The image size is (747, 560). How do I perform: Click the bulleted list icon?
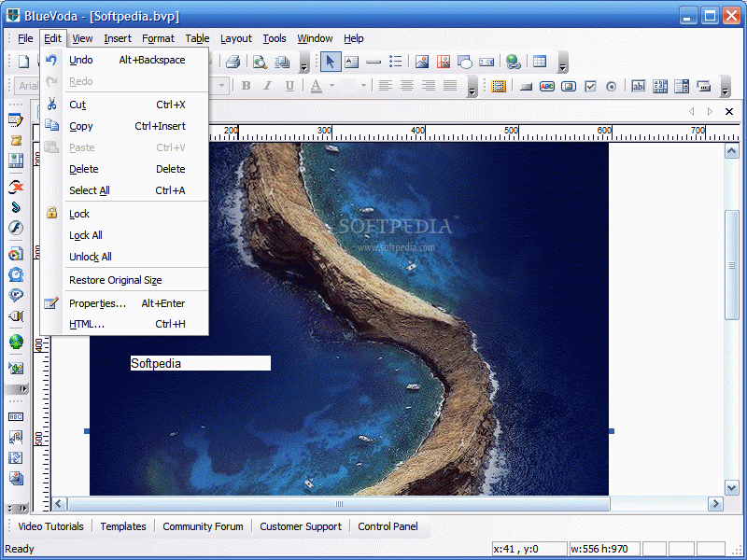point(395,62)
